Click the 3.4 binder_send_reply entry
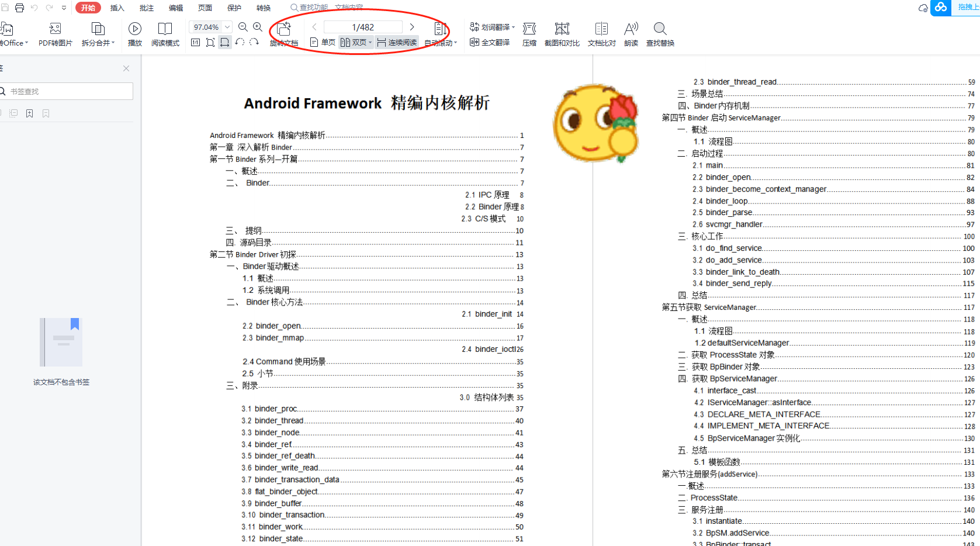This screenshot has height=546, width=980. point(834,284)
